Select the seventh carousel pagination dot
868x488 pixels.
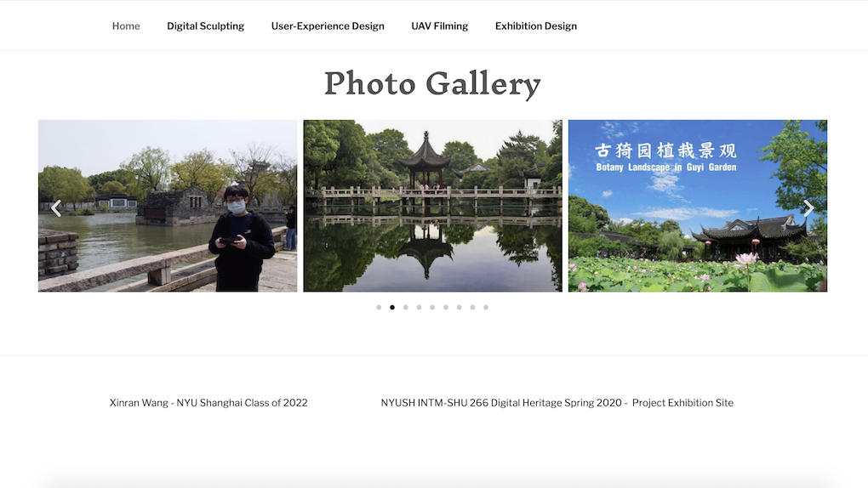click(x=460, y=308)
